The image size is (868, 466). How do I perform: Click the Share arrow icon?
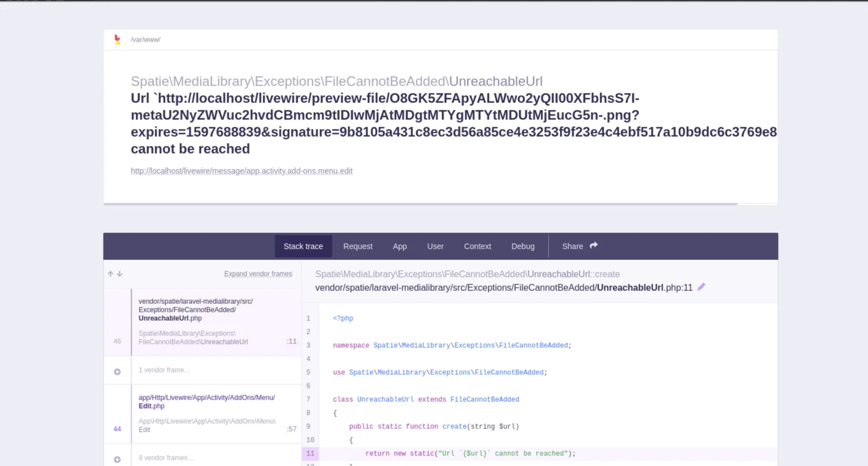click(x=593, y=246)
